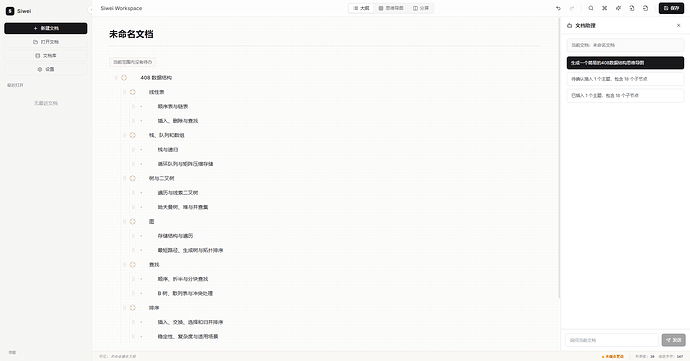Collapse the 图 node circle

[132, 221]
